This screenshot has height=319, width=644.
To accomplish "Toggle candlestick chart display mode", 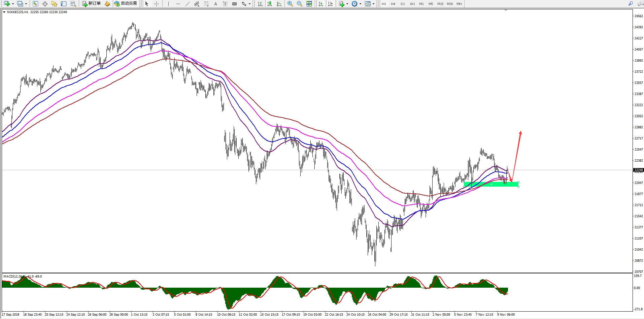I will (270, 4).
